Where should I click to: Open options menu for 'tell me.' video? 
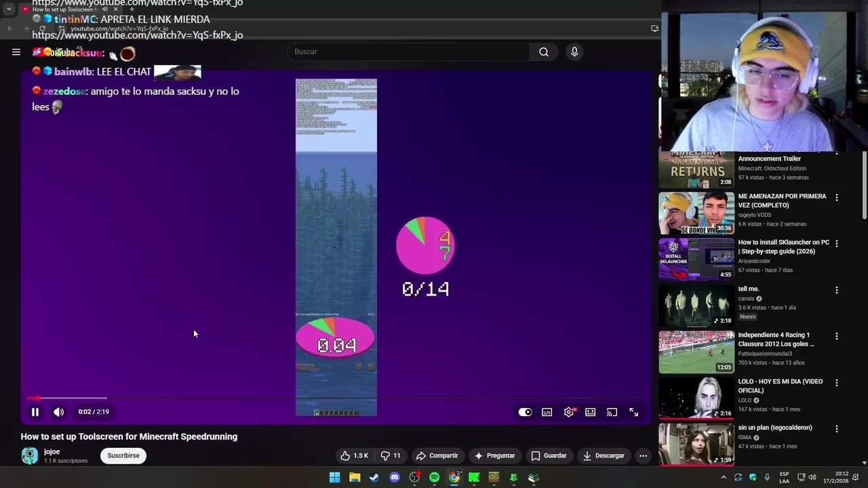tap(836, 290)
